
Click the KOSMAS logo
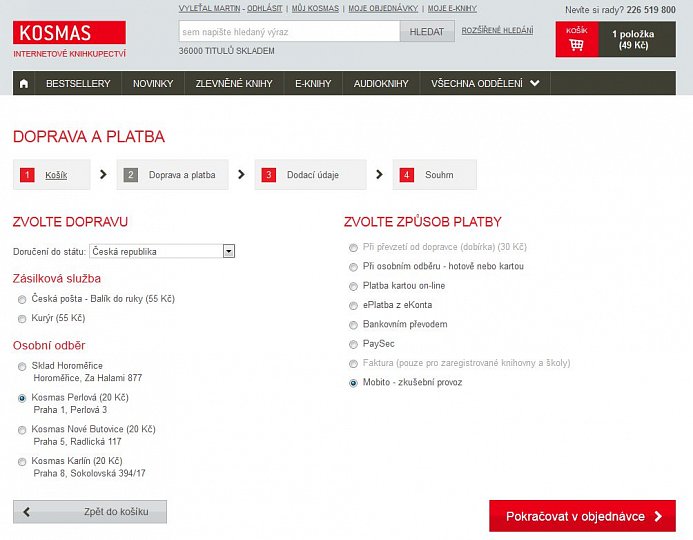(x=69, y=33)
